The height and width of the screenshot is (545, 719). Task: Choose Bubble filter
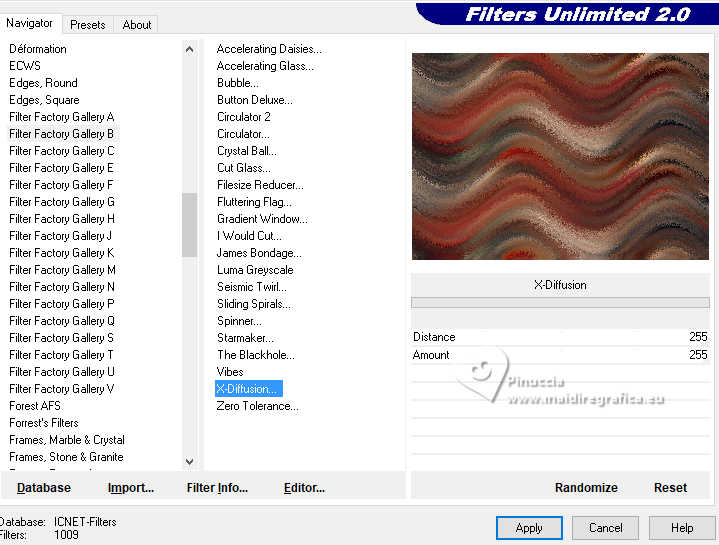238,83
